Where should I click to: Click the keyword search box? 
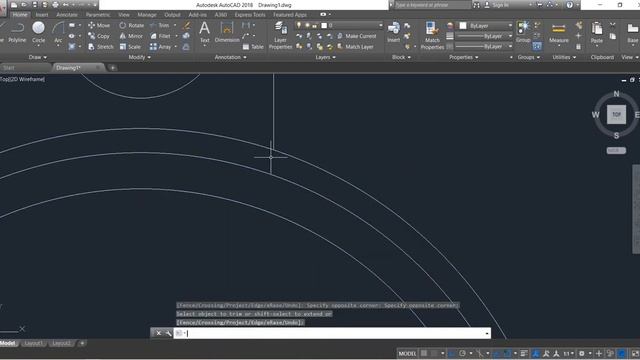click(433, 5)
